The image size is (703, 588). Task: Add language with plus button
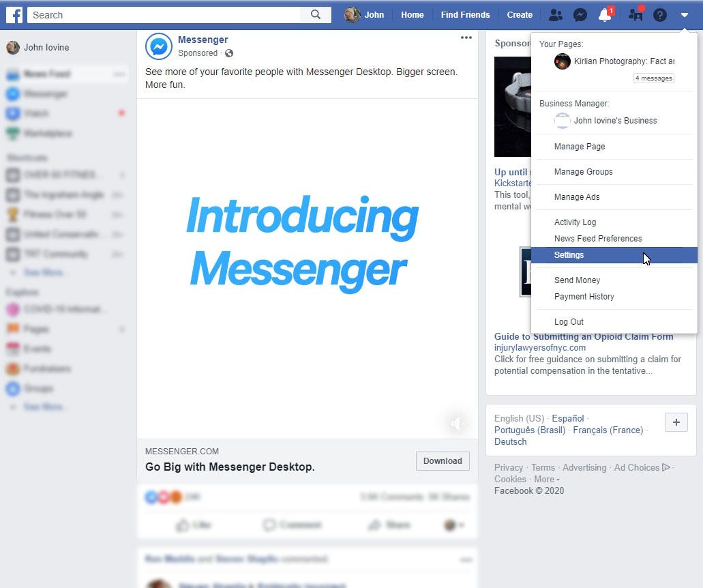[x=676, y=422]
